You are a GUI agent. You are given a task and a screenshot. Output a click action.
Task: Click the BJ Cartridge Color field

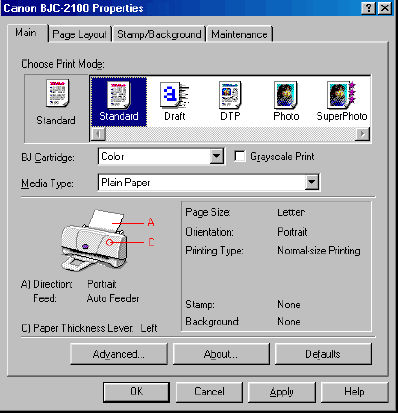(161, 156)
